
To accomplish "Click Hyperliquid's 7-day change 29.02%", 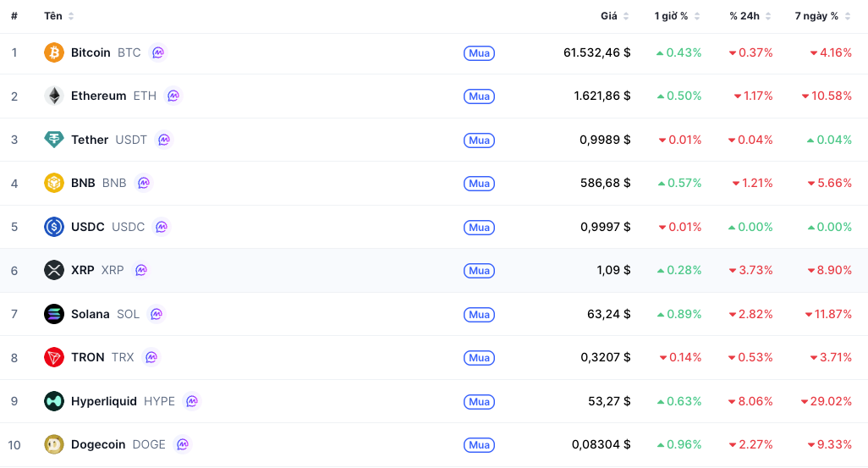I will [x=827, y=401].
